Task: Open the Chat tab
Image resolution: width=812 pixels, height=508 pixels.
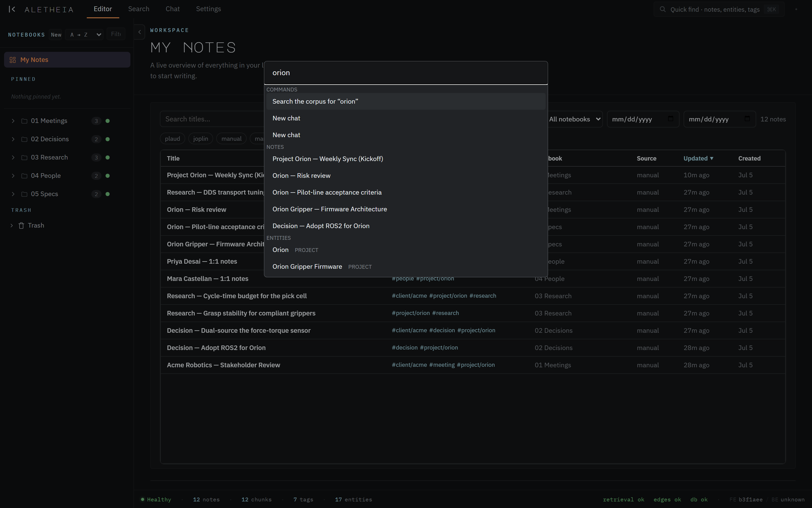Action: (173, 9)
